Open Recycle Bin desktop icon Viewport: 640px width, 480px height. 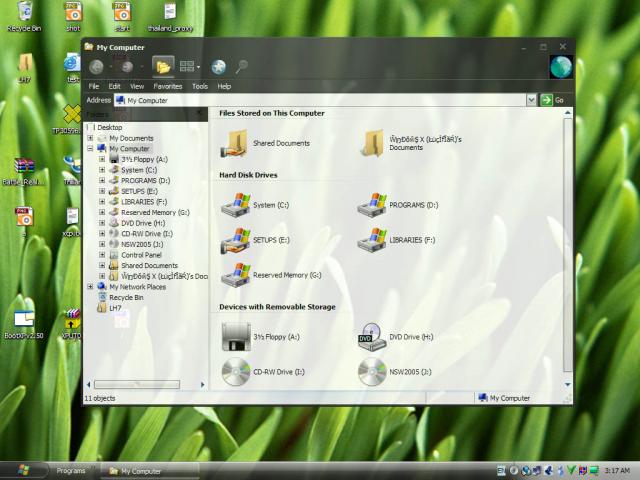24,16
